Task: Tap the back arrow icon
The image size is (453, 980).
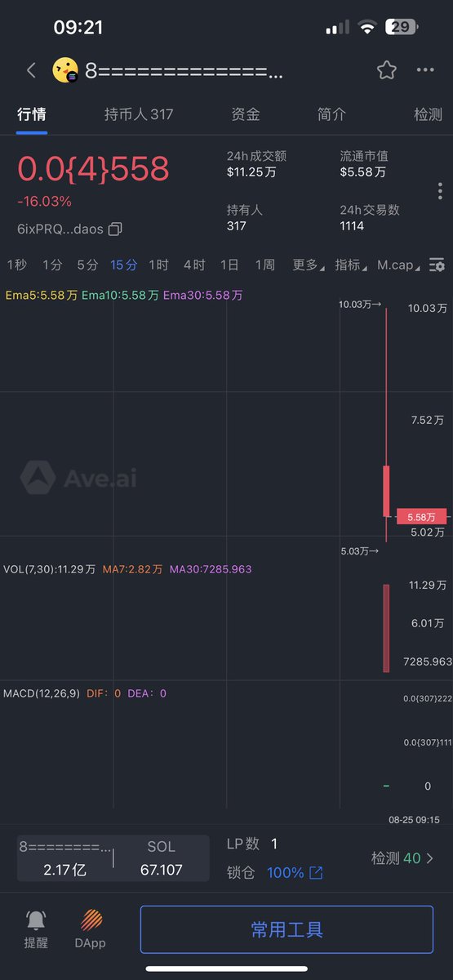Action: pos(31,70)
